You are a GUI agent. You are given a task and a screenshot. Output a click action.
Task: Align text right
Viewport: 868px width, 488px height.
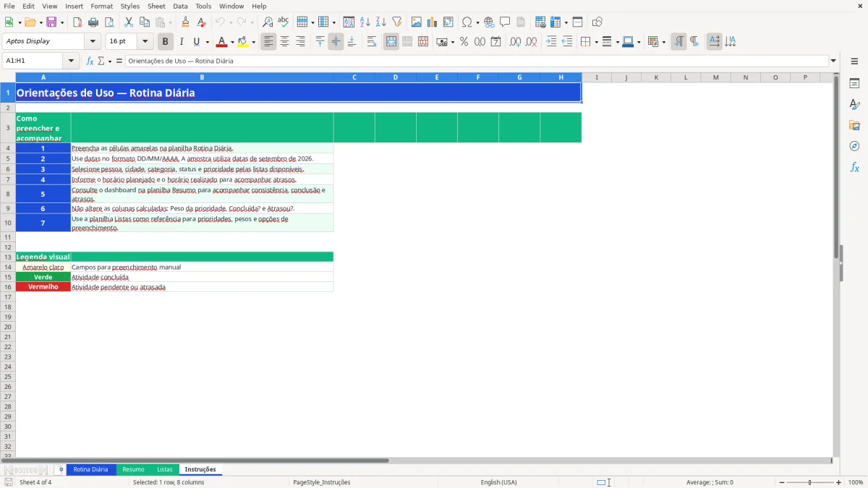pos(300,42)
